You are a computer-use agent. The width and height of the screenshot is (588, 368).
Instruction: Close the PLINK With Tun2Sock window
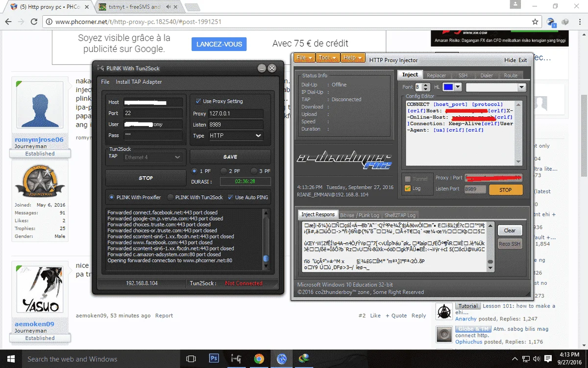click(x=272, y=69)
